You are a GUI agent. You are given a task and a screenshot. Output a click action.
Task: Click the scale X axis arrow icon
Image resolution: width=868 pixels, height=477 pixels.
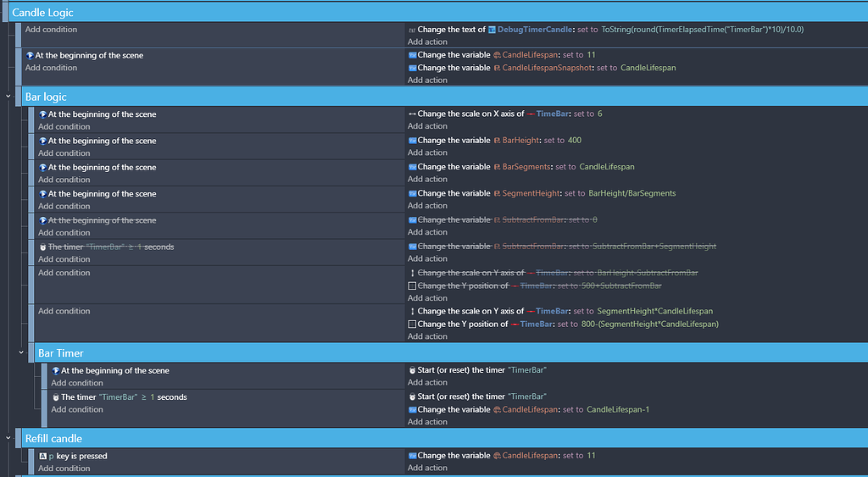click(x=412, y=114)
